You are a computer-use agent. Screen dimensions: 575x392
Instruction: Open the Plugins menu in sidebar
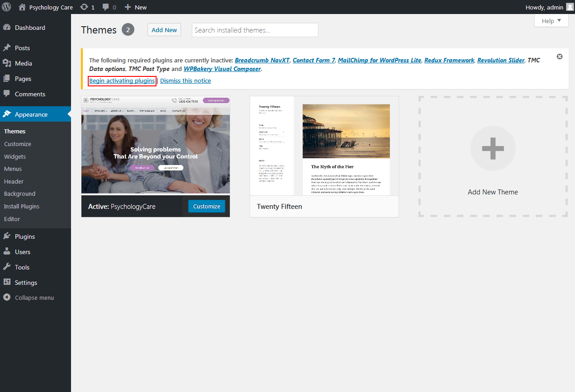[24, 236]
